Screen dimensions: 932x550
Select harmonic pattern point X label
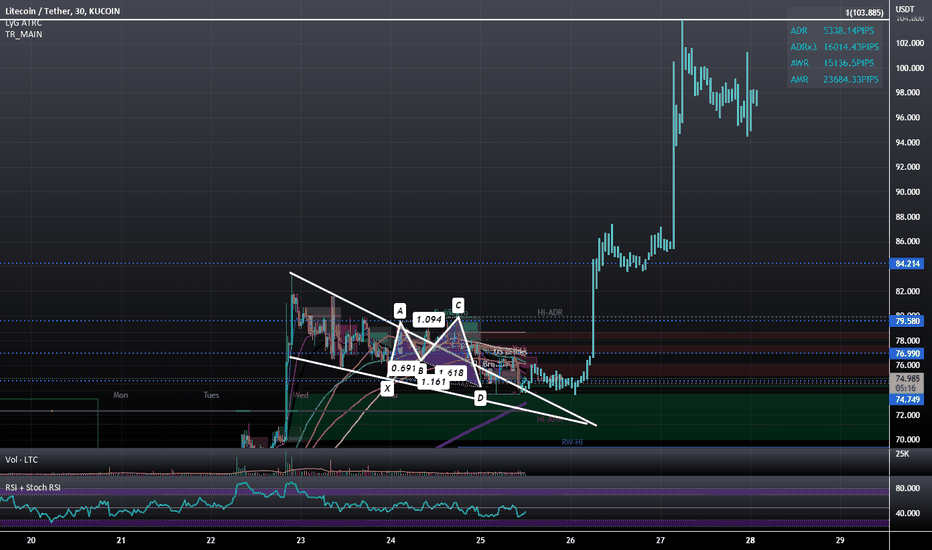pos(388,389)
